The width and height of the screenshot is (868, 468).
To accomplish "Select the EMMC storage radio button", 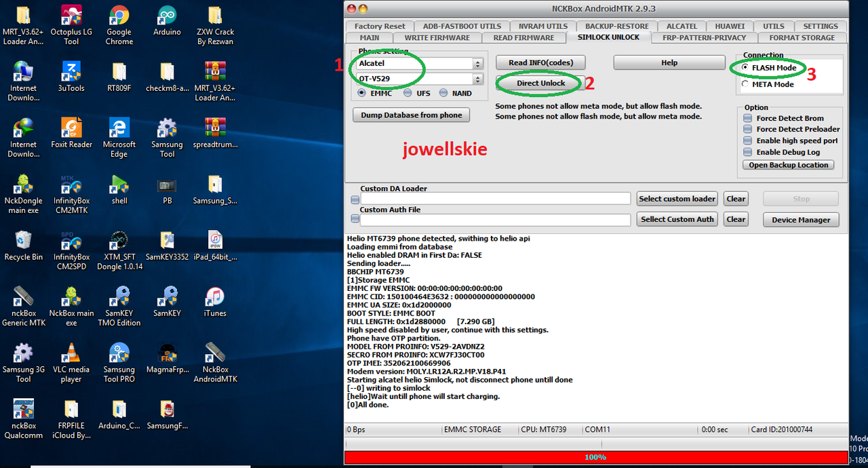I will coord(362,93).
